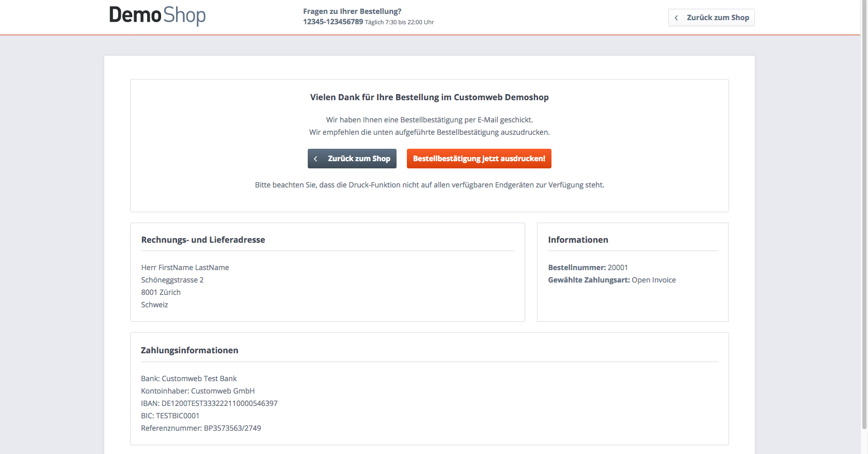Click the IBAN line in payment information

[209, 403]
